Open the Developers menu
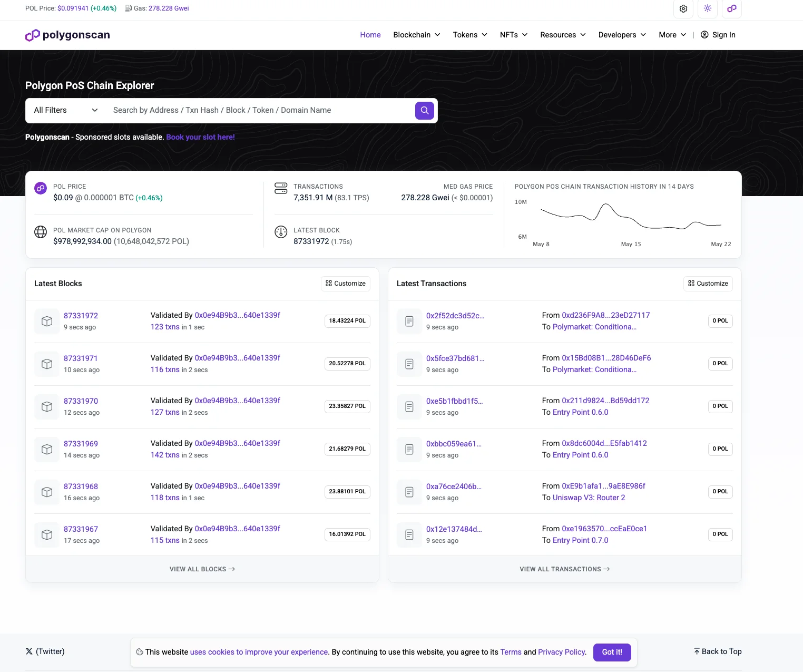803x672 pixels. tap(622, 35)
